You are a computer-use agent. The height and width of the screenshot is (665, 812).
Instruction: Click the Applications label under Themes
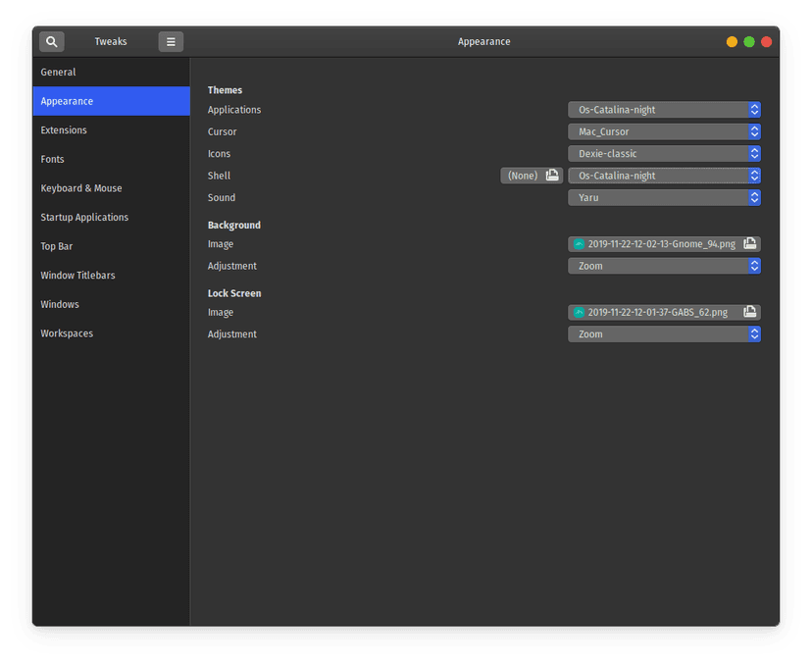[234, 110]
